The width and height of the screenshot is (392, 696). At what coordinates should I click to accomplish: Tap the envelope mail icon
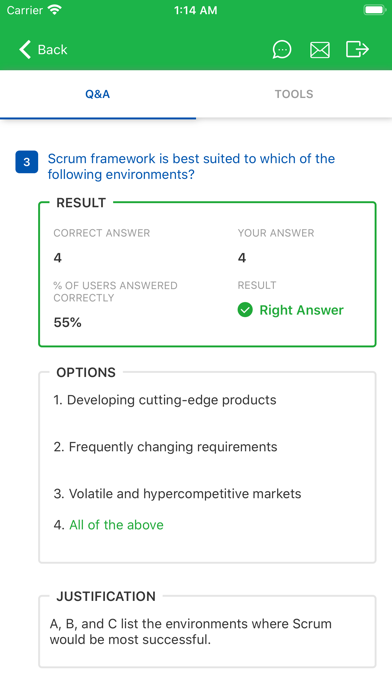[320, 50]
